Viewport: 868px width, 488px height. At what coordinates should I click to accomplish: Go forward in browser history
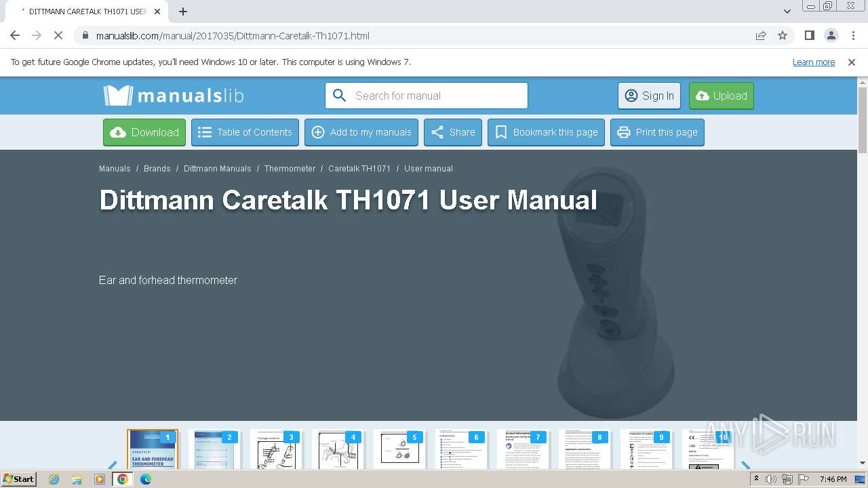[37, 35]
